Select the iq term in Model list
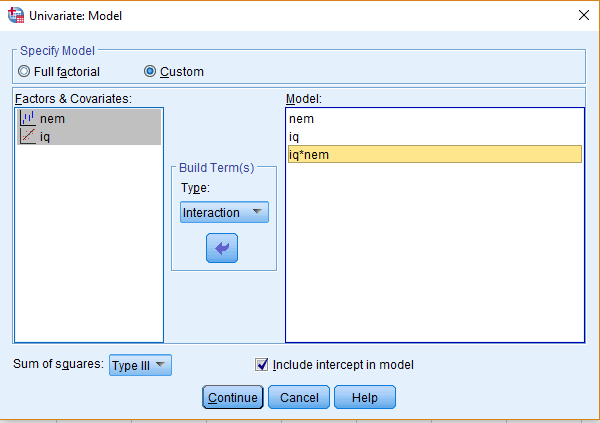Viewport: 600px width, 423px height. point(435,137)
